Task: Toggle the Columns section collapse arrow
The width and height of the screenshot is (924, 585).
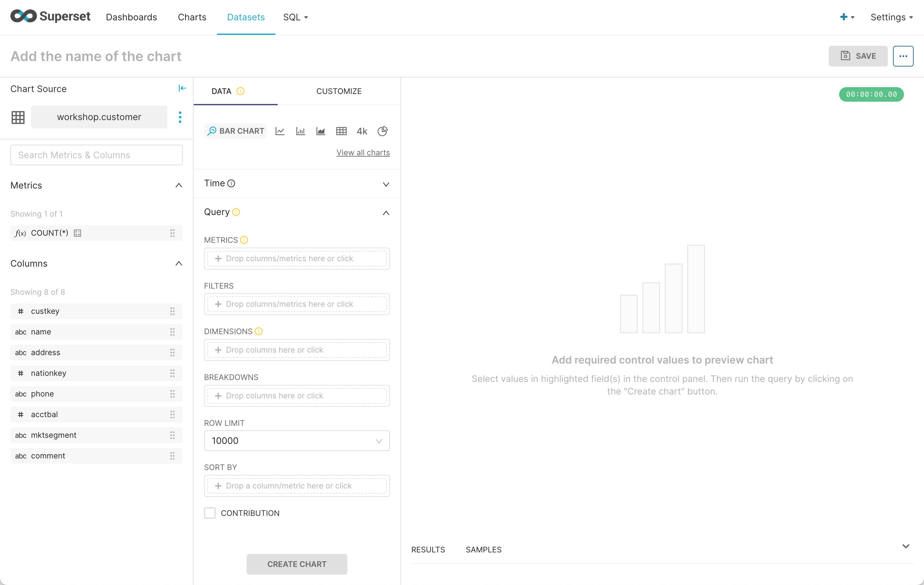Action: 179,263
